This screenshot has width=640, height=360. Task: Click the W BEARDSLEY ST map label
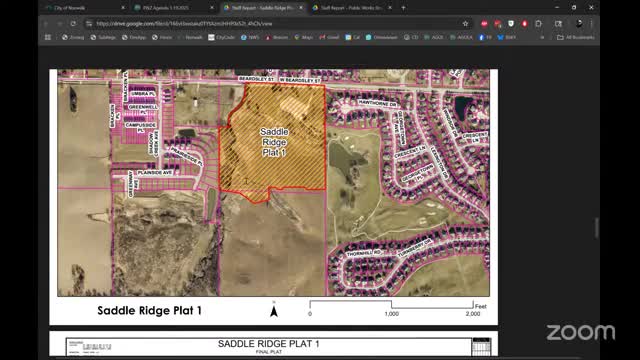[x=300, y=80]
